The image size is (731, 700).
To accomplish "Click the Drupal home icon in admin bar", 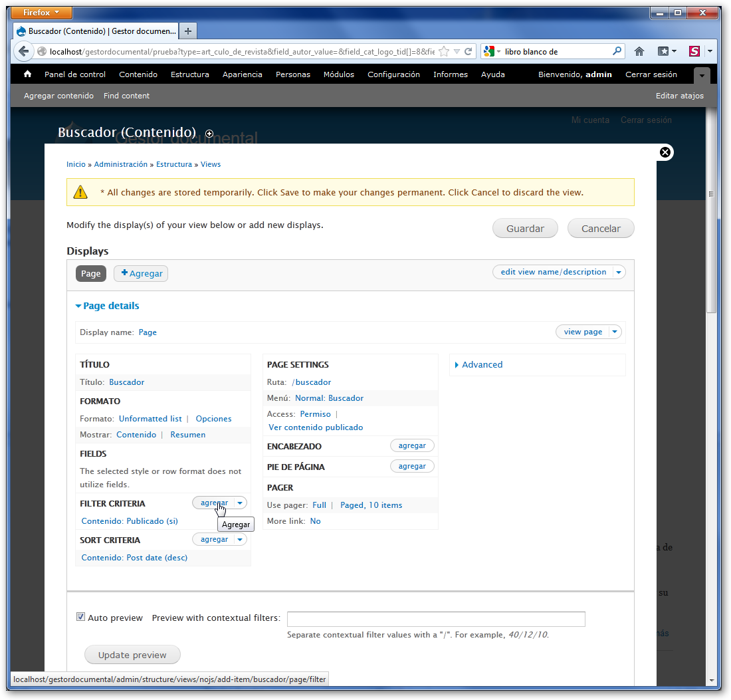I will pyautogui.click(x=27, y=74).
